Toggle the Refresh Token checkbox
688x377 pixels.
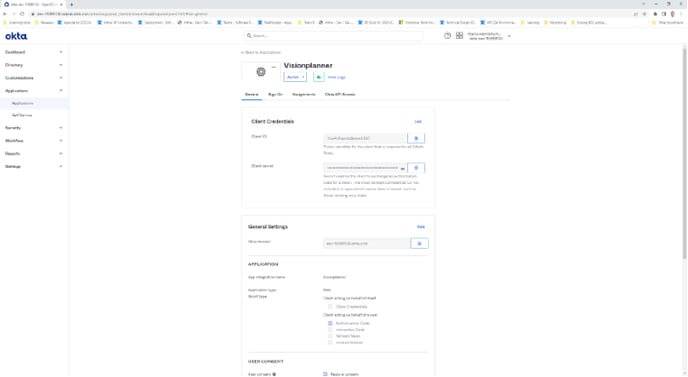point(330,336)
